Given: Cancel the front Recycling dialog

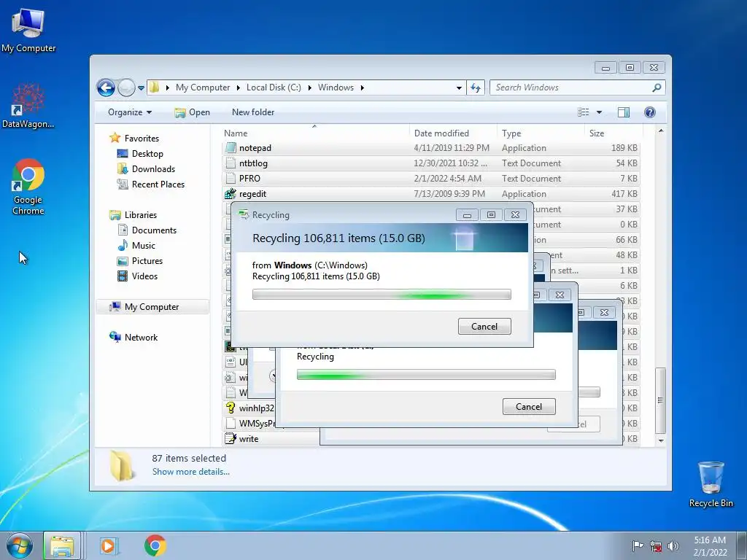Looking at the screenshot, I should click(484, 327).
